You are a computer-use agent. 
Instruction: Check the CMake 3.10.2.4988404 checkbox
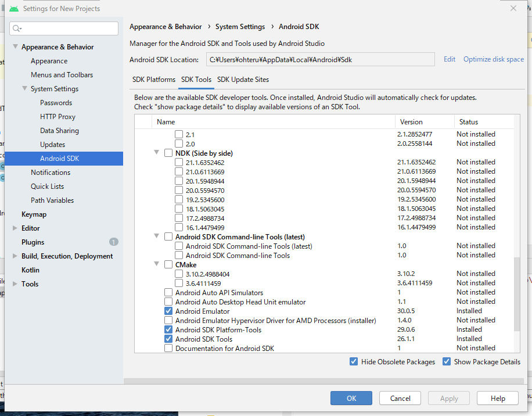[x=179, y=274]
